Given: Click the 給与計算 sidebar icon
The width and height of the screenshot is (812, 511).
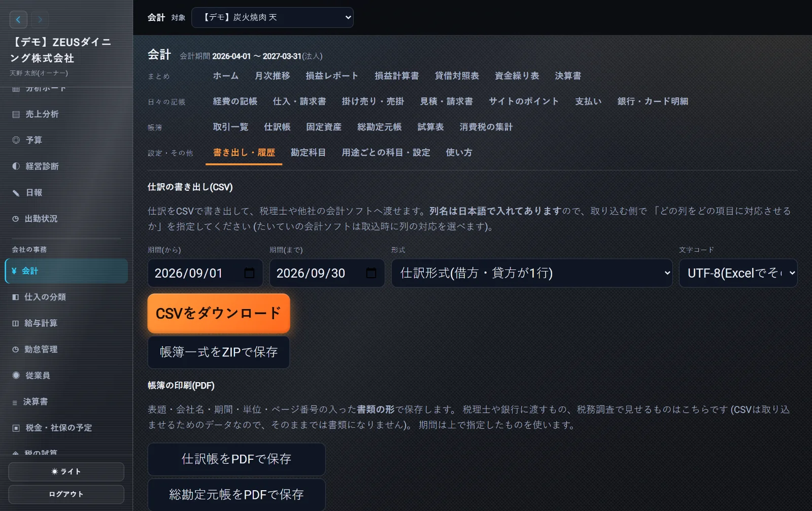Looking at the screenshot, I should click(16, 323).
